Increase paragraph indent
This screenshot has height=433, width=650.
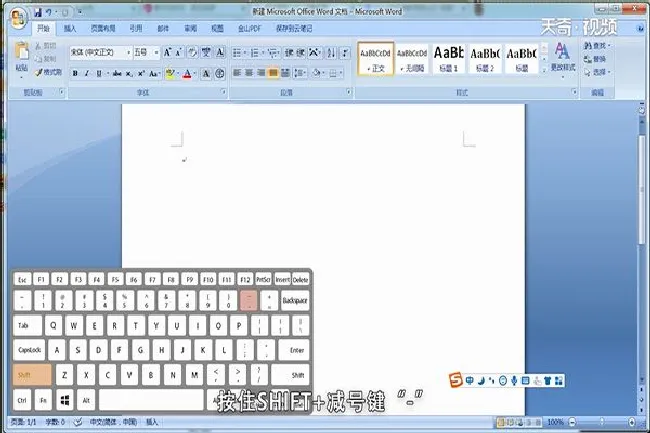coord(301,53)
